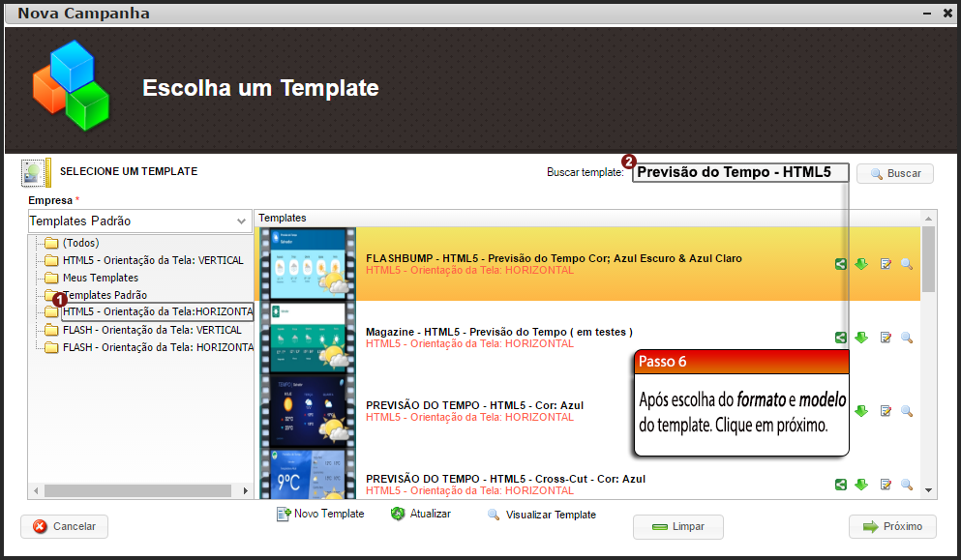Open Visualizar Template
The image size is (961, 560).
click(x=541, y=514)
